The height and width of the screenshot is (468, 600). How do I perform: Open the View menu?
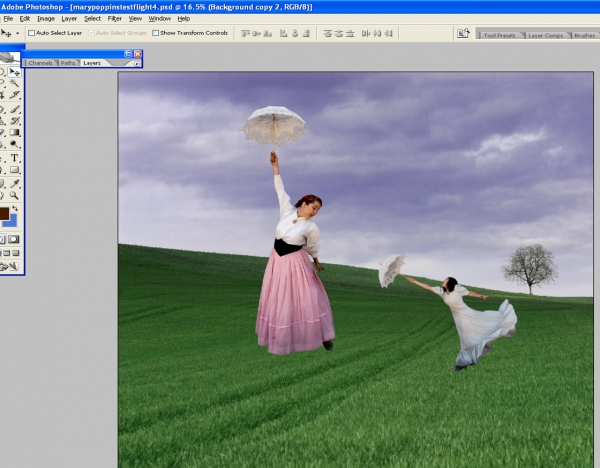(x=135, y=19)
